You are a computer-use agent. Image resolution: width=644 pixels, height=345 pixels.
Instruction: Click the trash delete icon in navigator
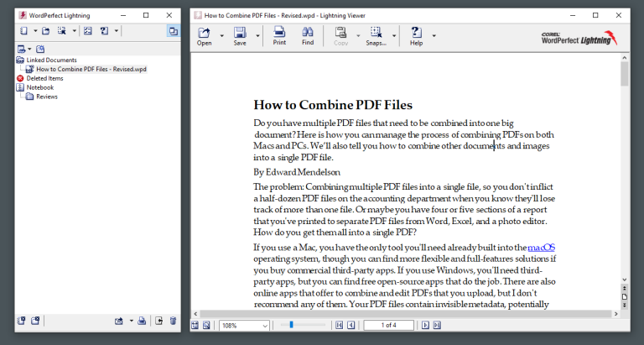coord(172,321)
